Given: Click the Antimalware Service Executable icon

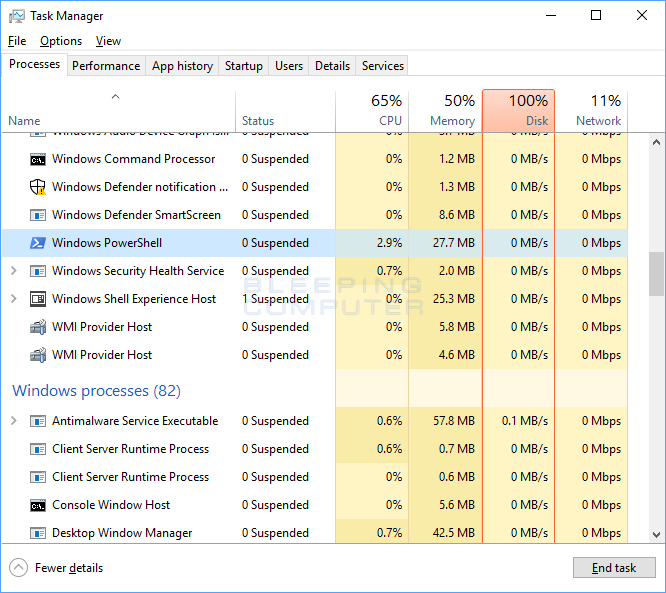Looking at the screenshot, I should (38, 421).
